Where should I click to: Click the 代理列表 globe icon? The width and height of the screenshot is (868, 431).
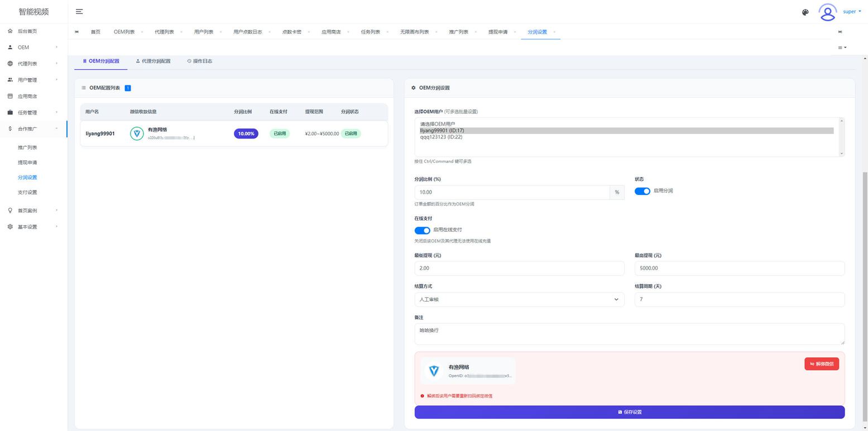(x=10, y=64)
